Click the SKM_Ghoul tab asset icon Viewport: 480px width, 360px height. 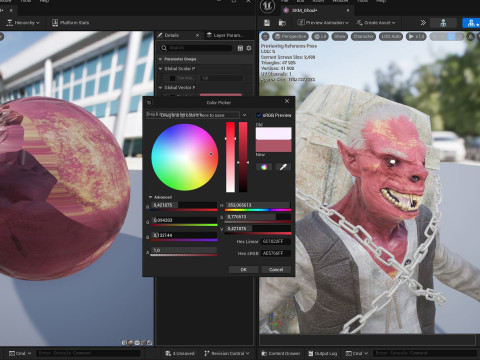[286, 10]
